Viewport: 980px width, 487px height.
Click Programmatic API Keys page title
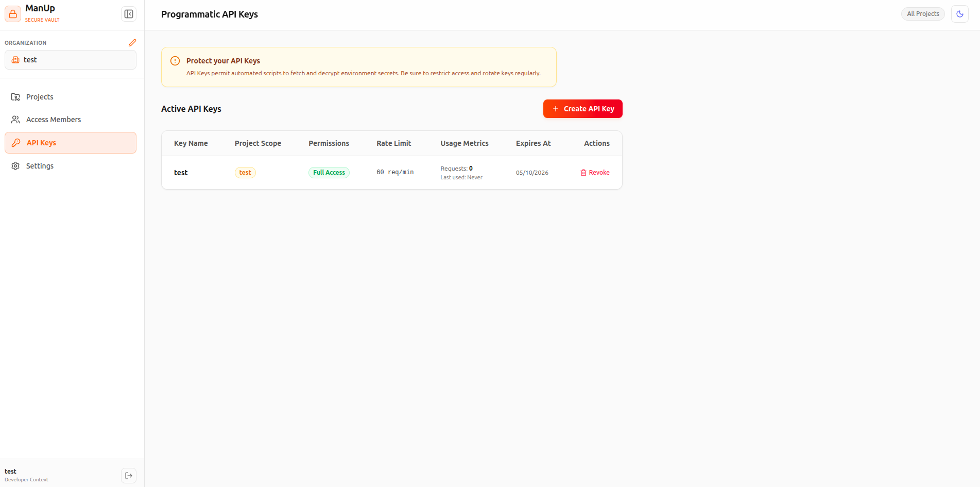point(210,14)
